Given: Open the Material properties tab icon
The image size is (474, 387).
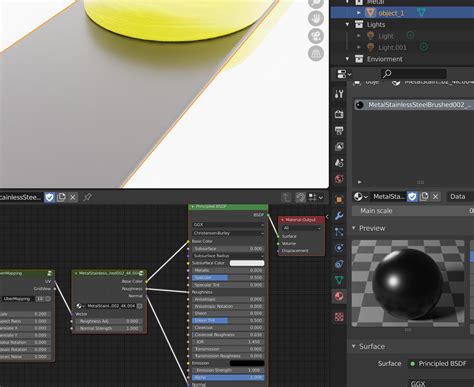Looking at the screenshot, I should (339, 296).
